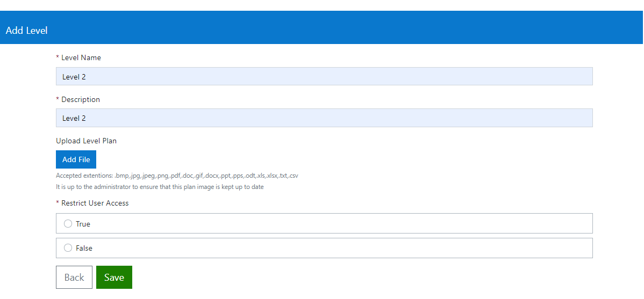Click the Level Name label
Image resolution: width=644 pixels, height=299 pixels.
[x=81, y=57]
